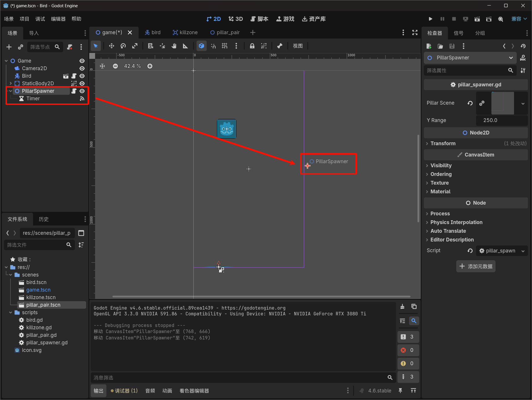Lock the selected node with padlock icon
Viewport: 532px width, 400px height.
252,46
